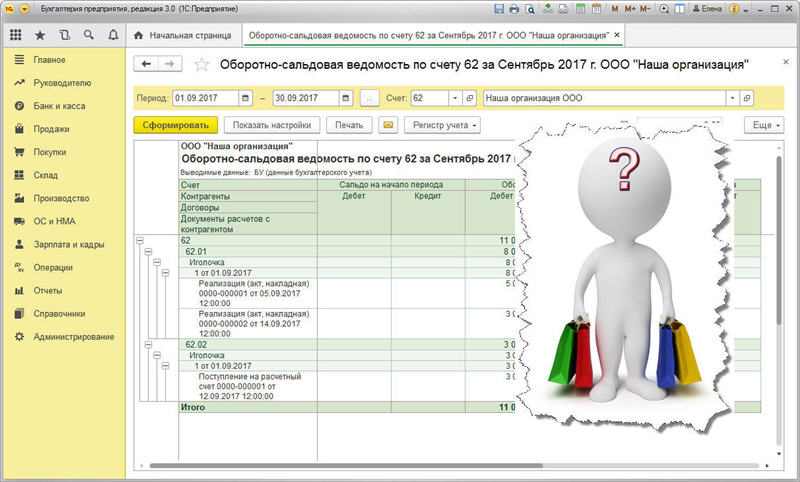800x482 pixels.
Task: Switch to Начальная страница tab
Action: click(183, 35)
